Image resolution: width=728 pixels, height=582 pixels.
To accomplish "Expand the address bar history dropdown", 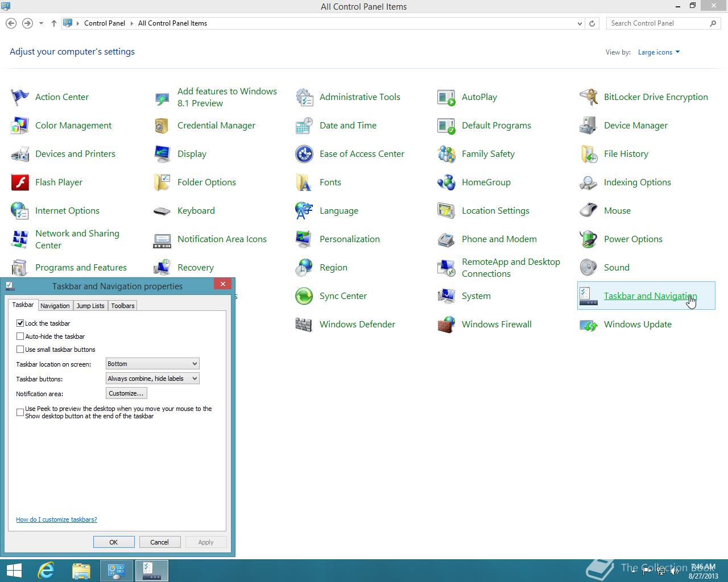I will pyautogui.click(x=580, y=23).
